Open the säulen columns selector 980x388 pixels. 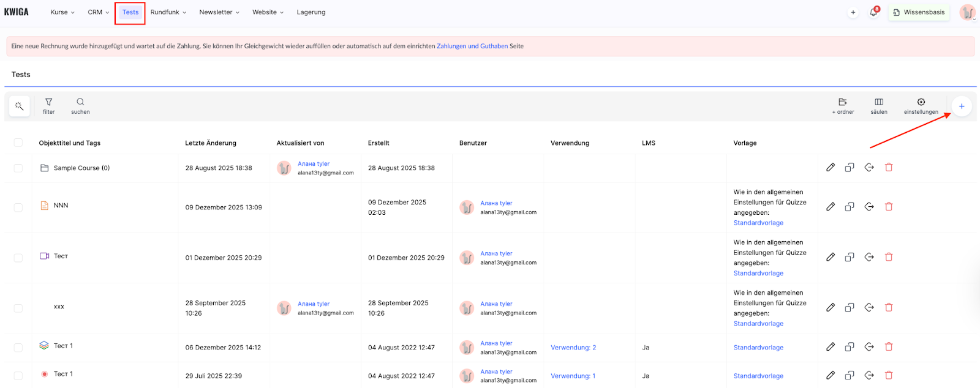(x=879, y=106)
